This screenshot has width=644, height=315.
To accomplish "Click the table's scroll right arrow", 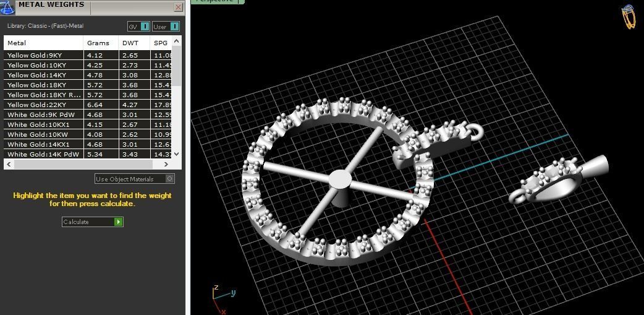I will click(x=166, y=164).
